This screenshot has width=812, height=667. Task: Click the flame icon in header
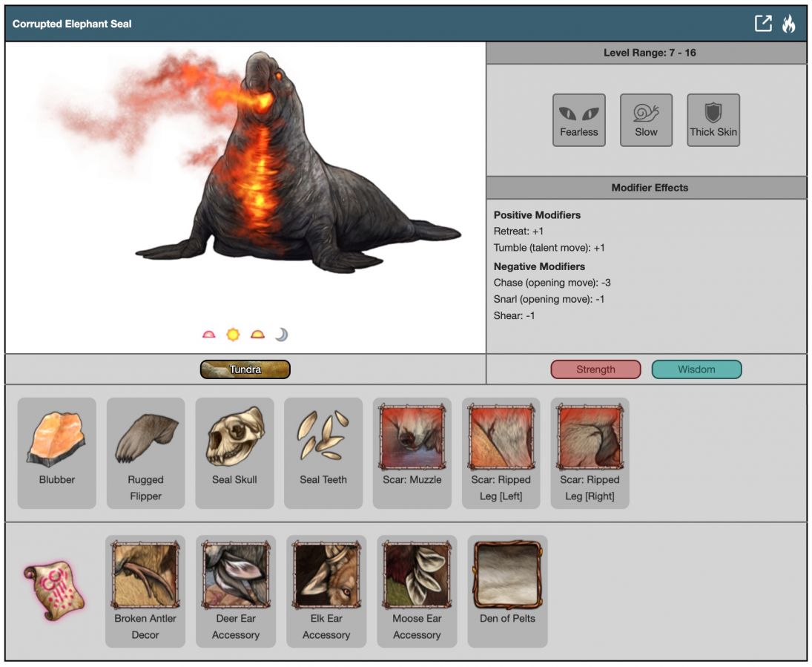coord(788,24)
